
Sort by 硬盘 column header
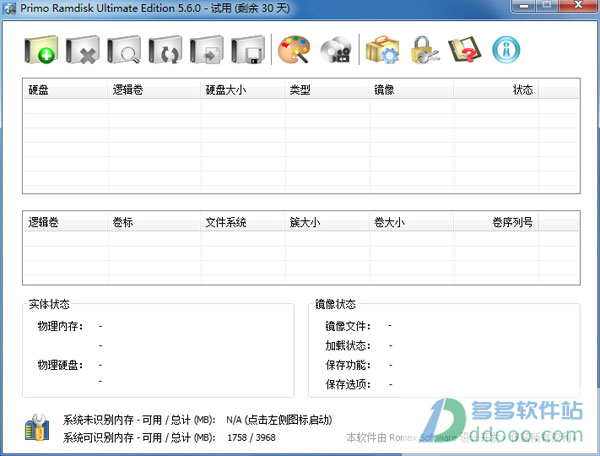pos(65,90)
